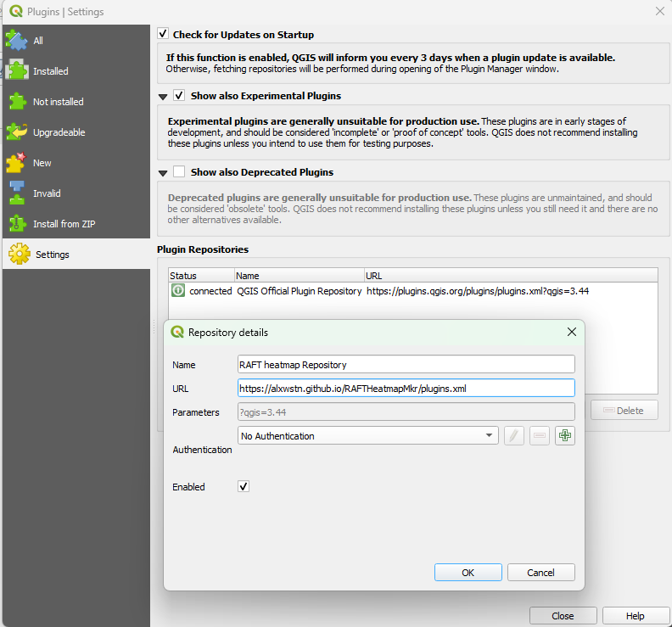Screen dimensions: 672x627
Task: Enable Show also Deprecated Plugins checkbox
Action: point(179,171)
